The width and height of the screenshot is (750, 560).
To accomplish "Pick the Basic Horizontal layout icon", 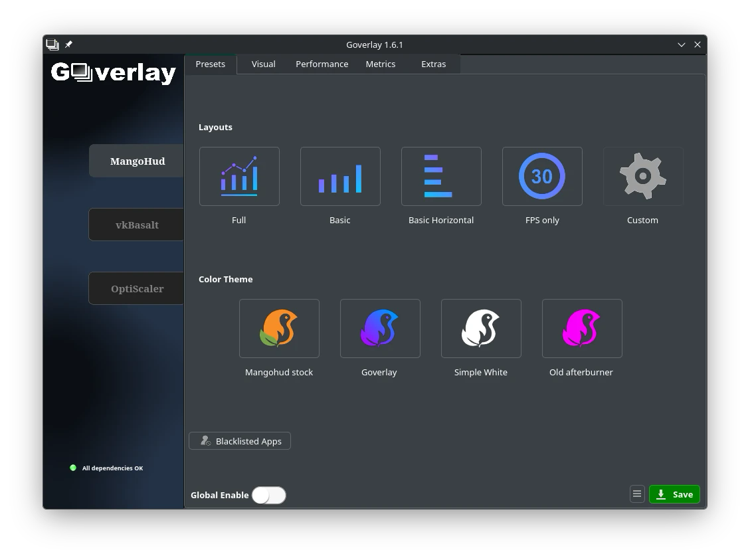I will click(x=441, y=176).
